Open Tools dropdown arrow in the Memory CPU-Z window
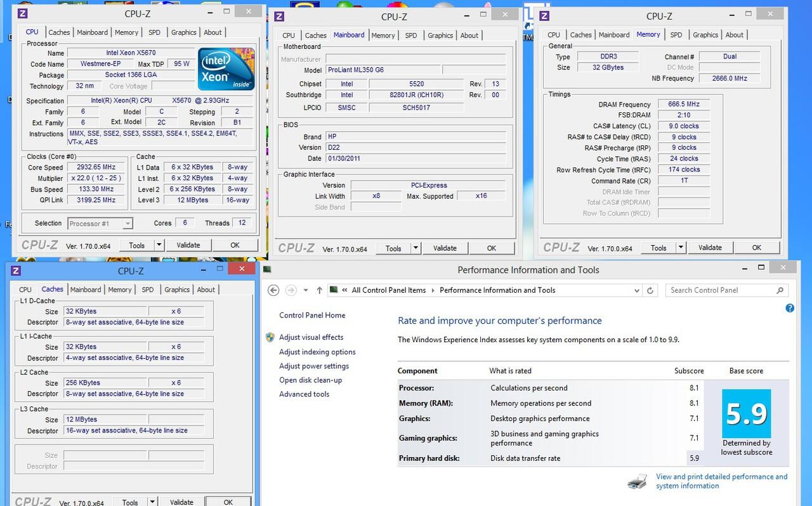This screenshot has width=812, height=506. pos(681,248)
